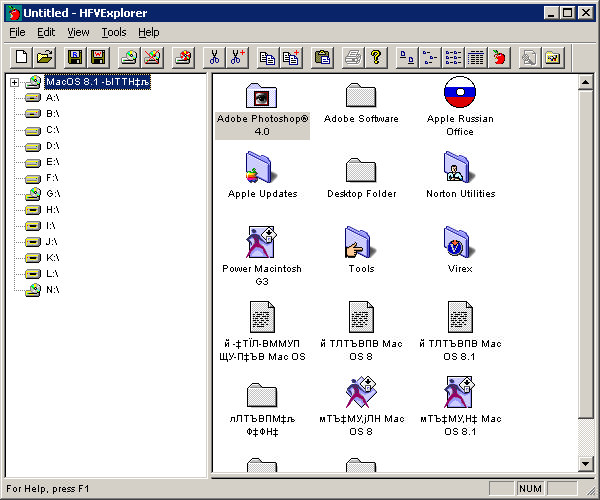Switch to details view mode
The image size is (600, 500).
(x=476, y=57)
